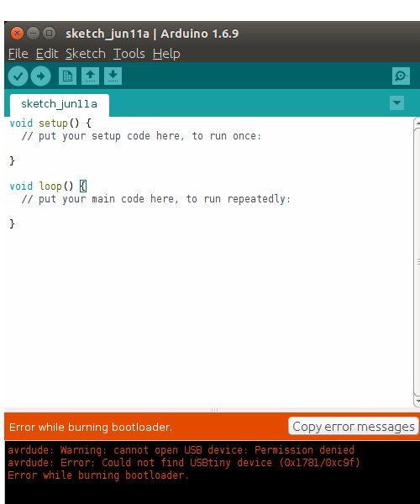The width and height of the screenshot is (420, 504).
Task: Open the Edit menu
Action: tap(47, 54)
